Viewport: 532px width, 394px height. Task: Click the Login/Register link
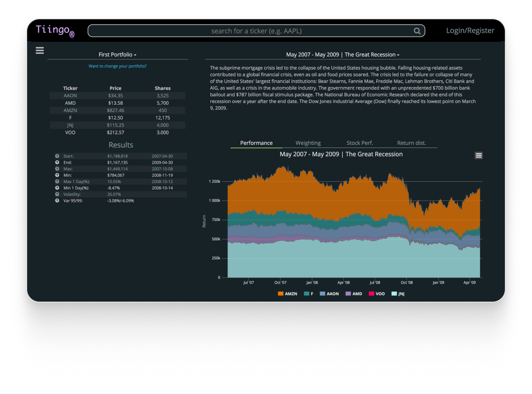[470, 31]
